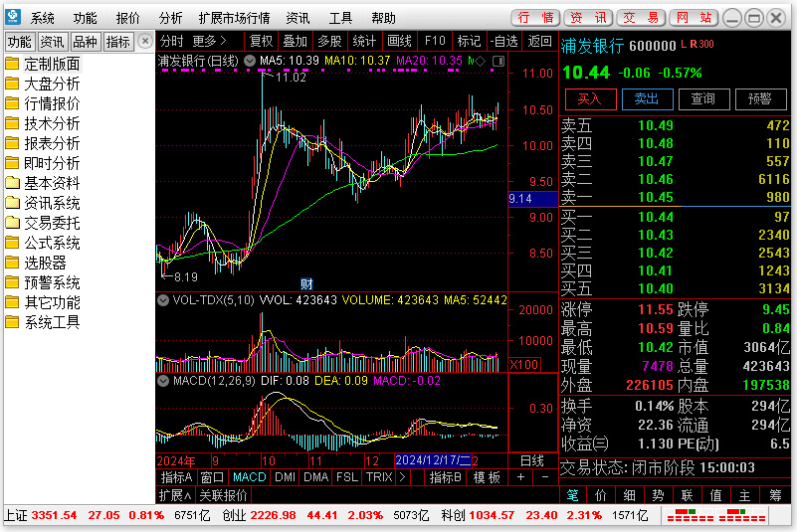797x532 pixels.
Task: Open the 定制版面 folder
Action: (43, 64)
